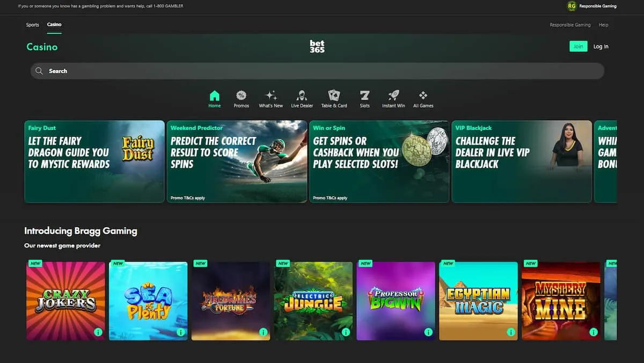Show info for Crazy Jokers game
The width and height of the screenshot is (644, 363).
98,332
